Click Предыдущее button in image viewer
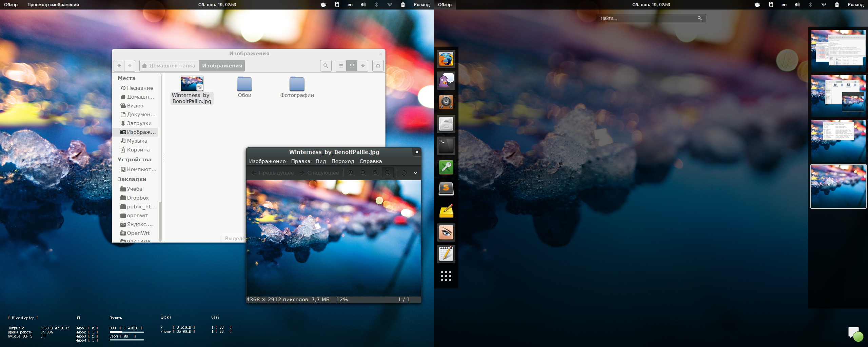Viewport: 868px width, 347px height. (273, 173)
